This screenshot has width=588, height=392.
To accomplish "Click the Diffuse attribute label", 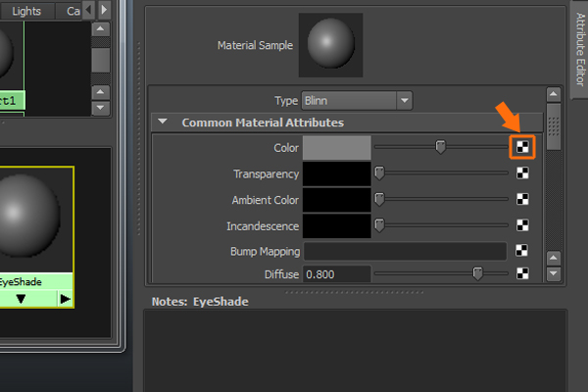I will (281, 274).
